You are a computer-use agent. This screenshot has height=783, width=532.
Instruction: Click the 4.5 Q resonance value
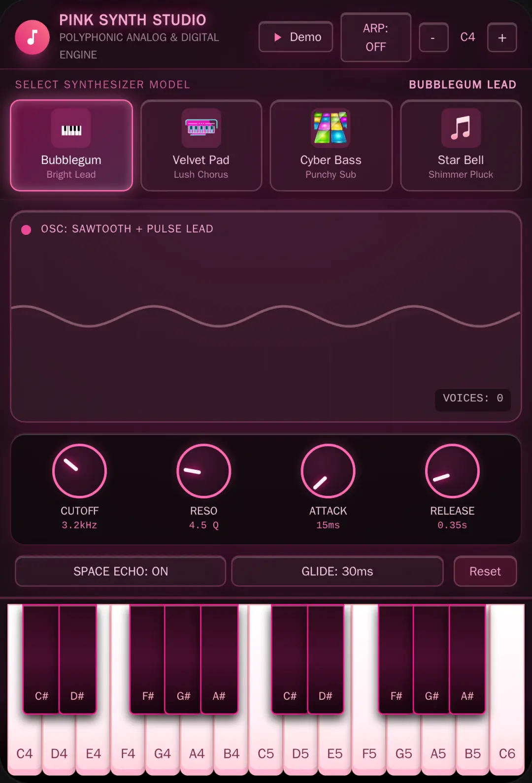click(203, 525)
